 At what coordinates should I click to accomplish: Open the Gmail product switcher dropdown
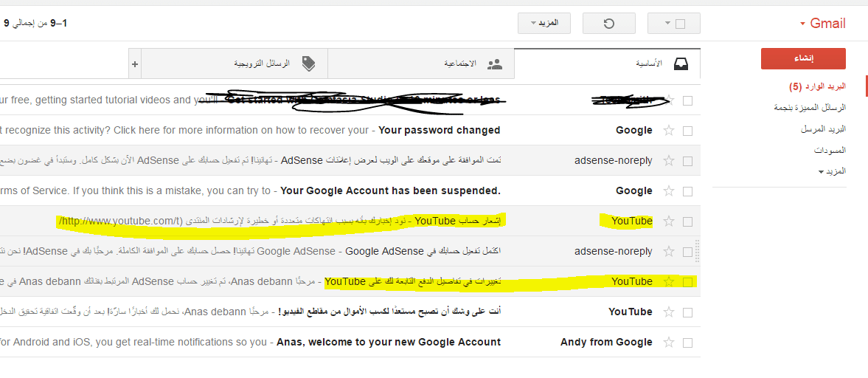(823, 24)
